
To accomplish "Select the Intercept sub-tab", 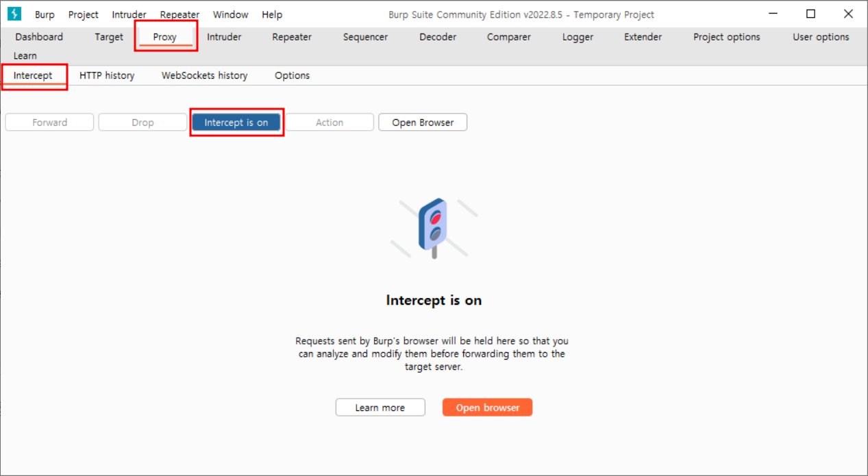I will click(x=33, y=75).
